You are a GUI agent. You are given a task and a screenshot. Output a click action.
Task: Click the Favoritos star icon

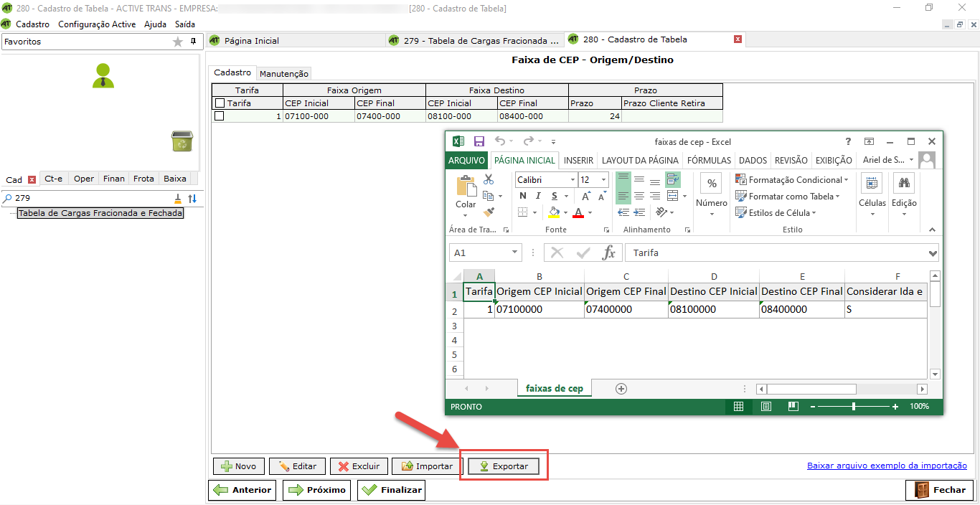click(178, 42)
